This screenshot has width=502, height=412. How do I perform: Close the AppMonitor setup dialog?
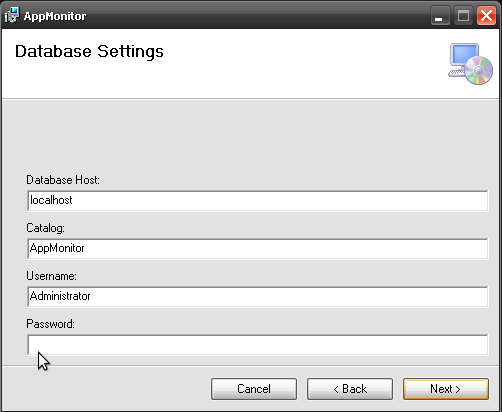(486, 16)
